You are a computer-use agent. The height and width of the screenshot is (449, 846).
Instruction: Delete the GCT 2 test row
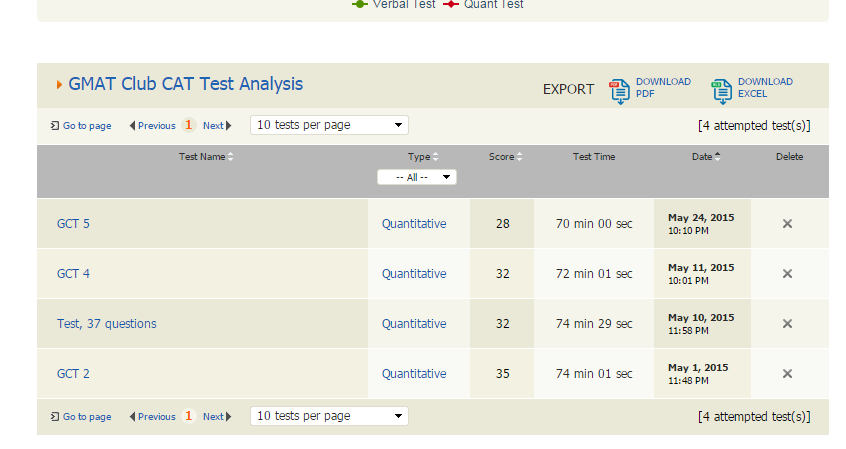point(787,373)
